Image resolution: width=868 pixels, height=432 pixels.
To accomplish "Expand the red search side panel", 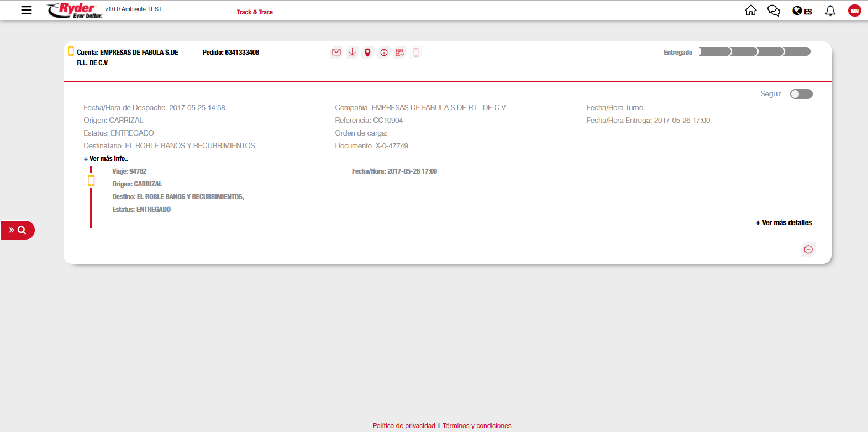I will [x=18, y=230].
